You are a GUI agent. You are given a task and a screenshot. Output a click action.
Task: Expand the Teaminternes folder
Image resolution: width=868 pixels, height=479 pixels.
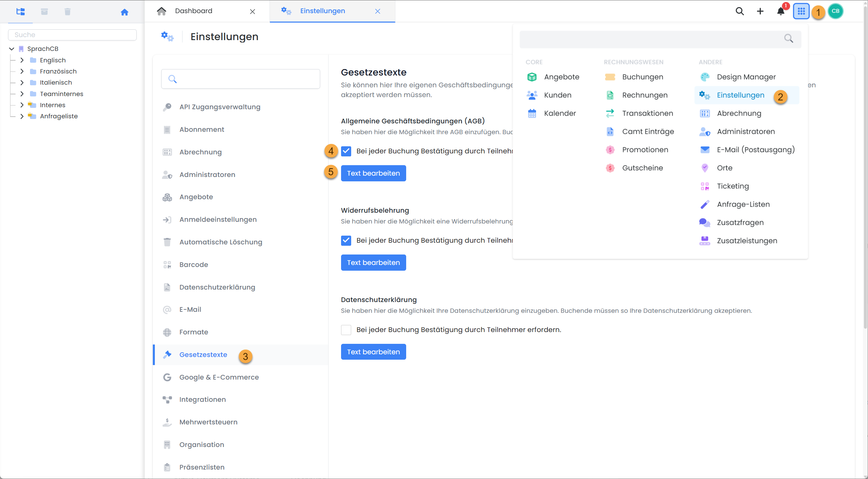coord(22,94)
